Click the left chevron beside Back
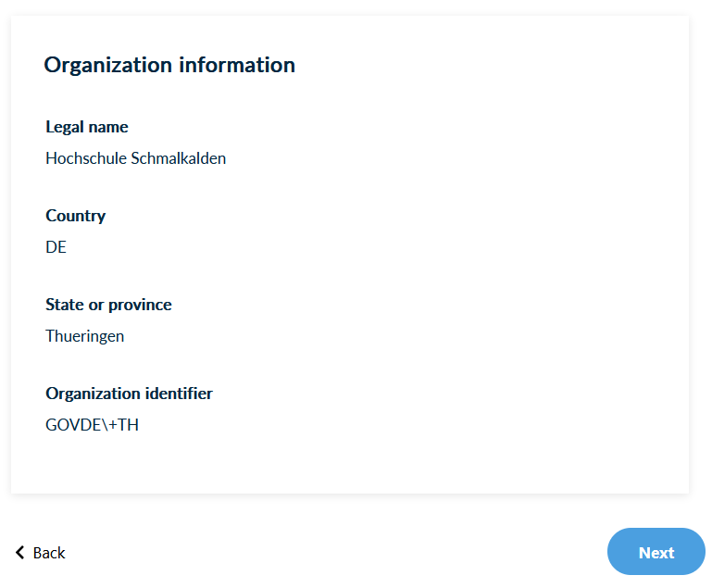The image size is (712, 588). pos(20,553)
